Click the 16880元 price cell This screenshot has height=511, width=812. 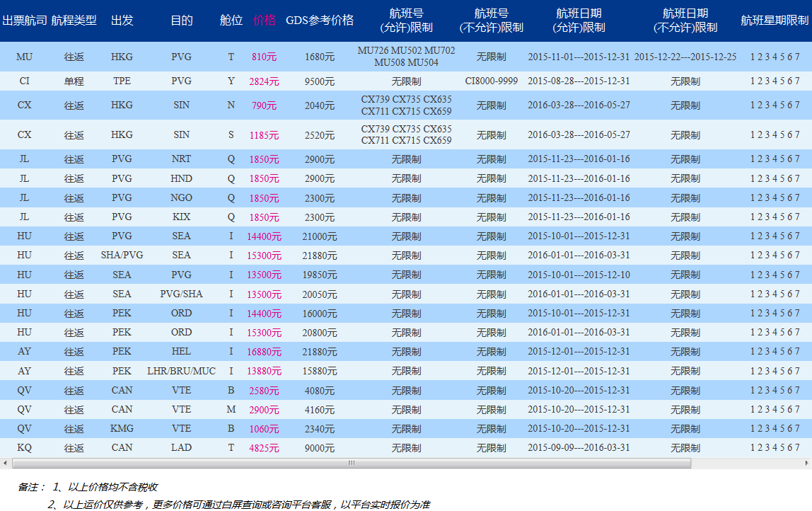tap(264, 352)
